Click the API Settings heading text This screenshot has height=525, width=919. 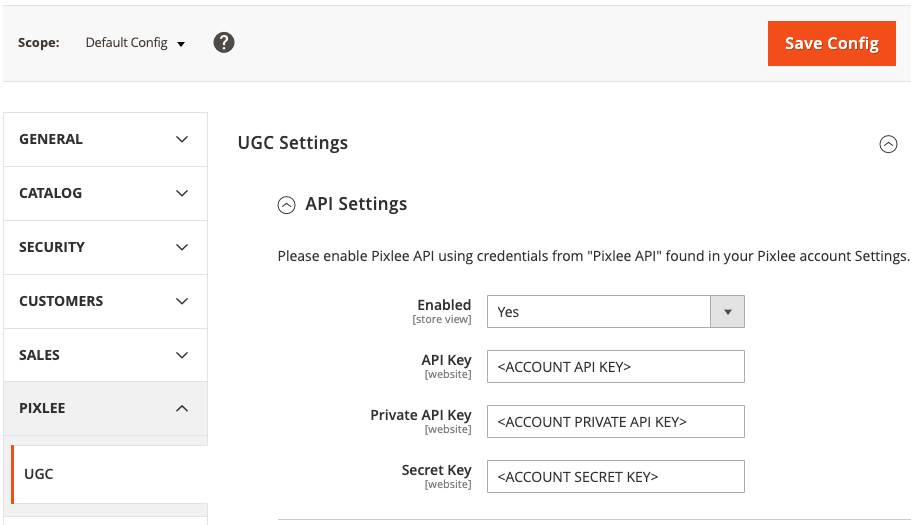[356, 204]
